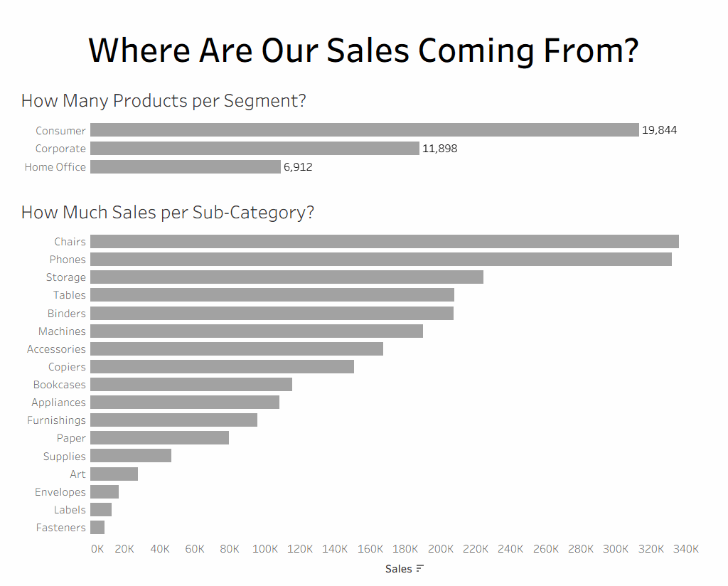The height and width of the screenshot is (586, 728).
Task: Select the Corporate segment bar
Action: point(255,149)
